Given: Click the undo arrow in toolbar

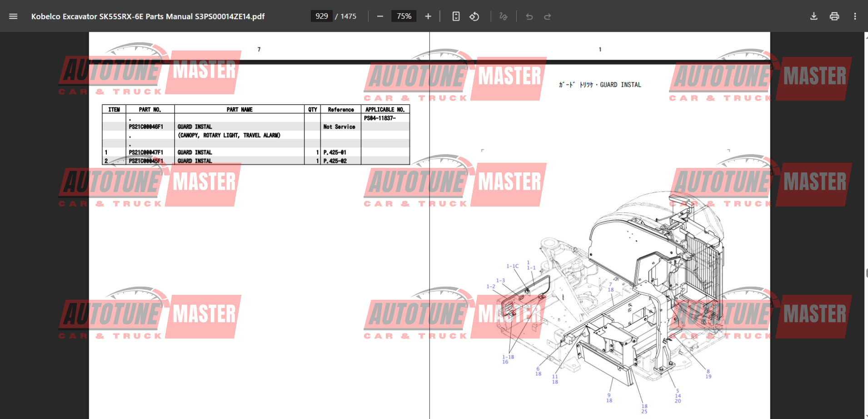Looking at the screenshot, I should click(529, 16).
